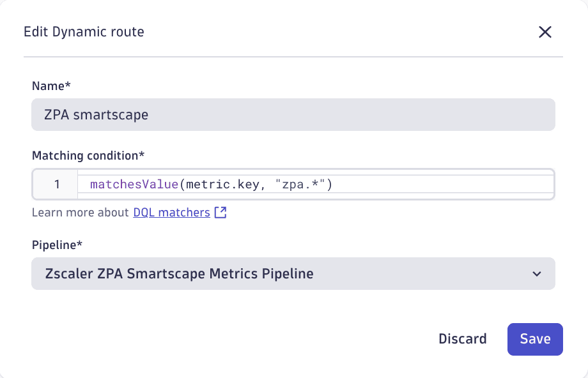Click the "Name*" label
Image resolution: width=588 pixels, height=378 pixels.
coord(51,86)
